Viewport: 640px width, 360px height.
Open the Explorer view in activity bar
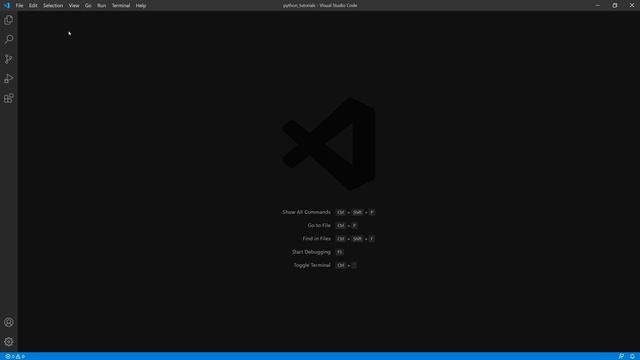(x=9, y=20)
